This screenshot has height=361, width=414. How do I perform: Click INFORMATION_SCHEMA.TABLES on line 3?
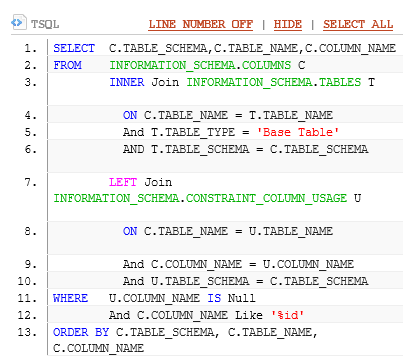(x=273, y=82)
